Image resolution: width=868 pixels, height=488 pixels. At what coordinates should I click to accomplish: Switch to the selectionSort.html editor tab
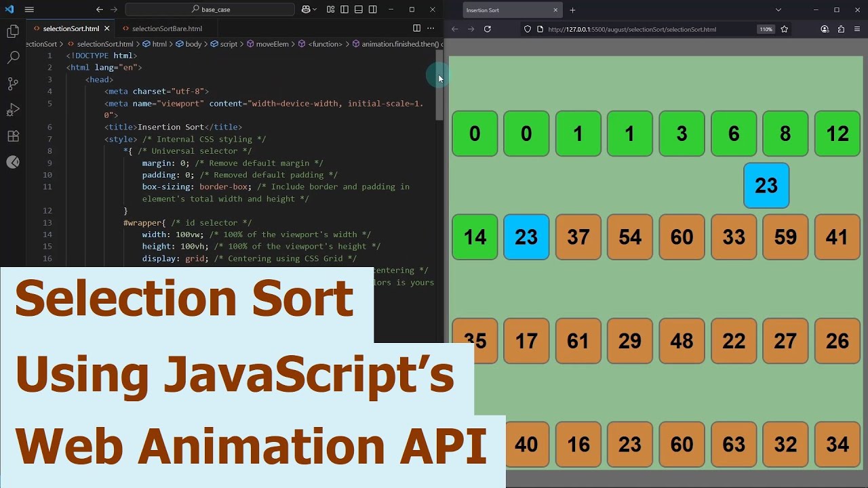(71, 28)
